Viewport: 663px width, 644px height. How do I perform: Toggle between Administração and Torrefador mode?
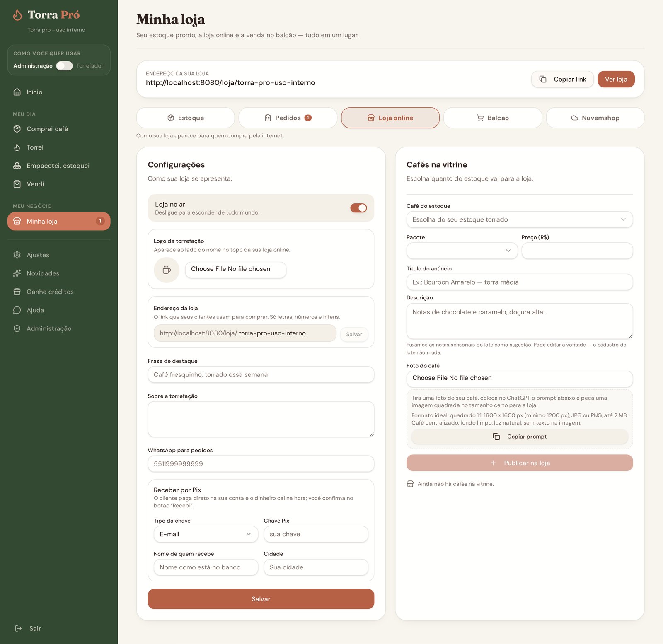pos(64,66)
